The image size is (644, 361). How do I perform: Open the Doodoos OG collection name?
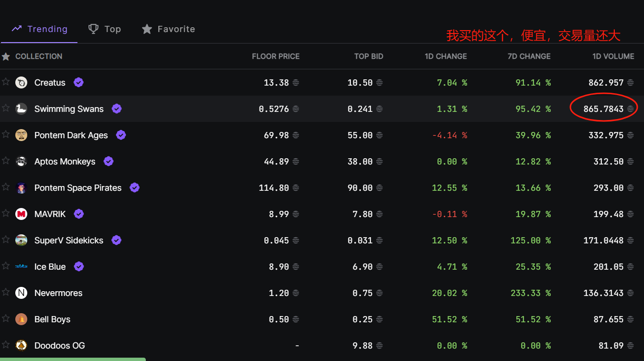click(x=60, y=346)
